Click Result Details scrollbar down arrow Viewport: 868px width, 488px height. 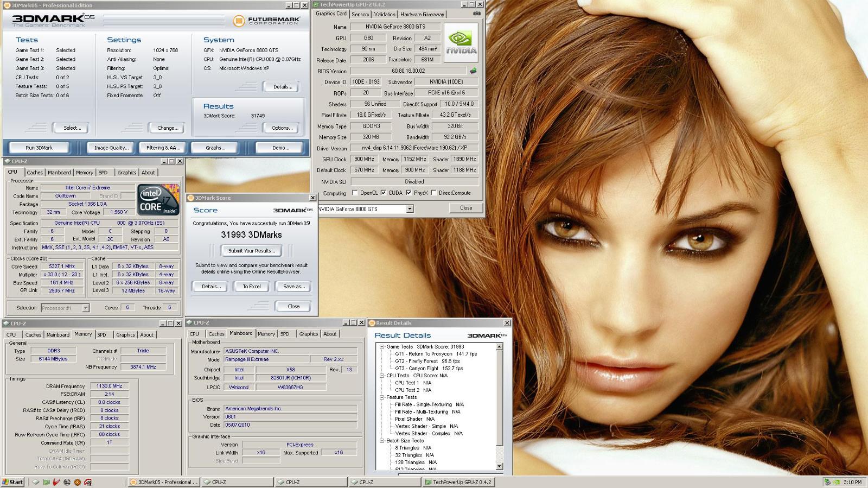click(500, 466)
